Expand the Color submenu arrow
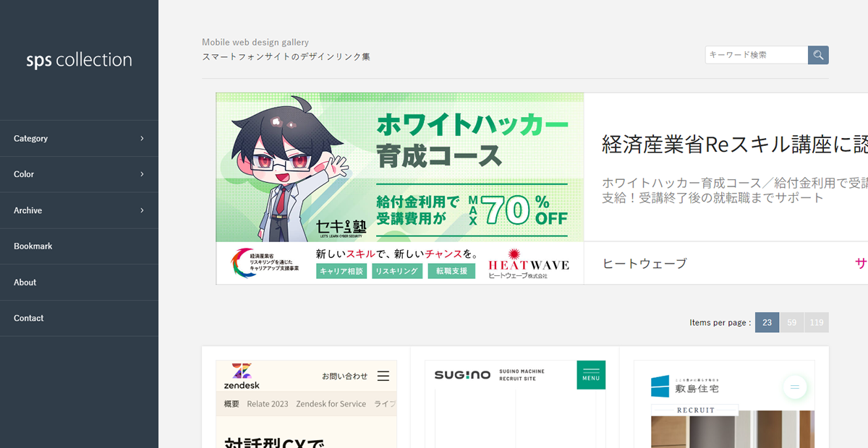868x448 pixels. pyautogui.click(x=142, y=174)
